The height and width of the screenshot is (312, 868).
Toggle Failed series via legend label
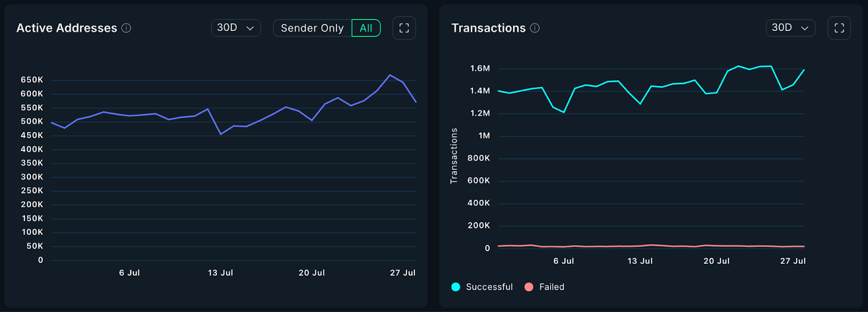point(552,287)
